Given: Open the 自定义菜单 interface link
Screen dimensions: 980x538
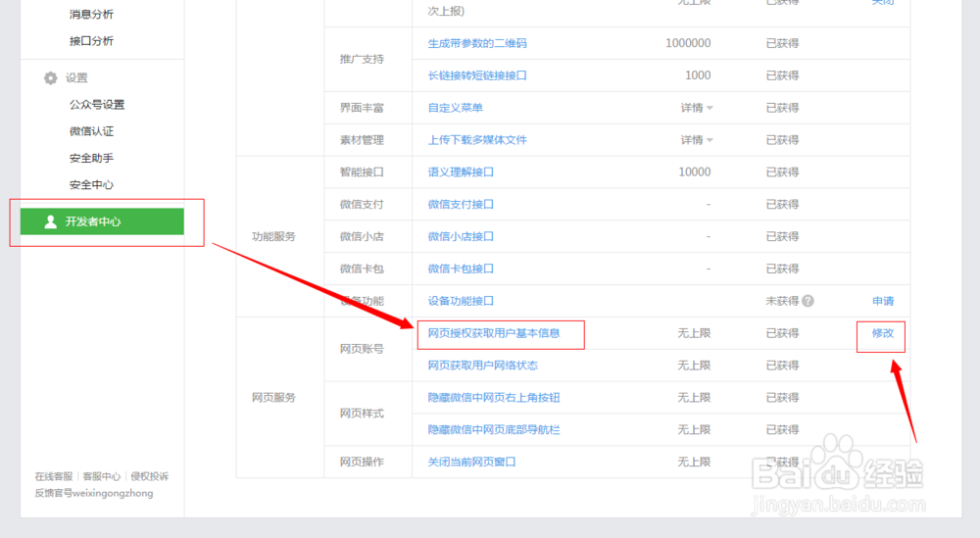Looking at the screenshot, I should [455, 108].
